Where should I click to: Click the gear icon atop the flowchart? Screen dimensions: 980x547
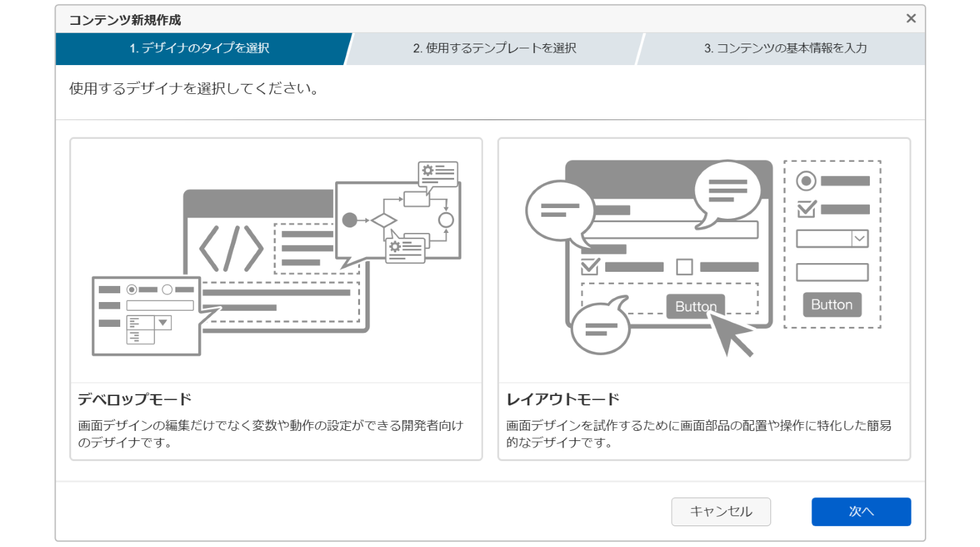pos(428,170)
